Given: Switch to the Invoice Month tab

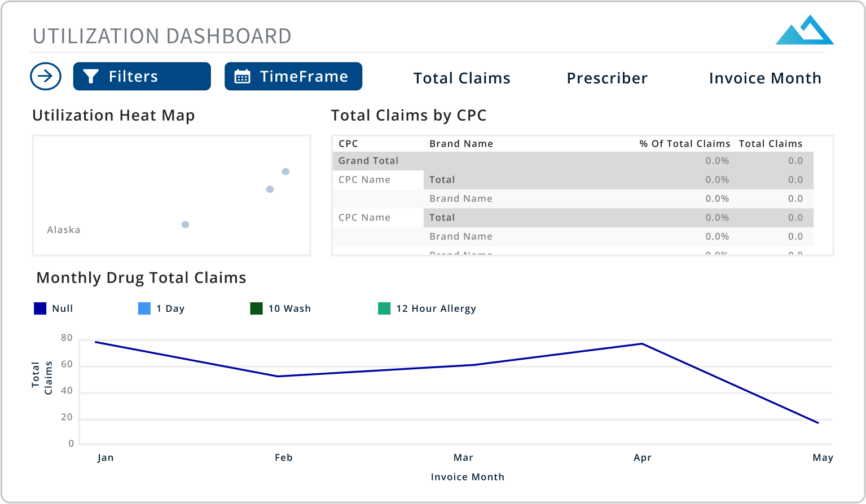Looking at the screenshot, I should (x=765, y=78).
